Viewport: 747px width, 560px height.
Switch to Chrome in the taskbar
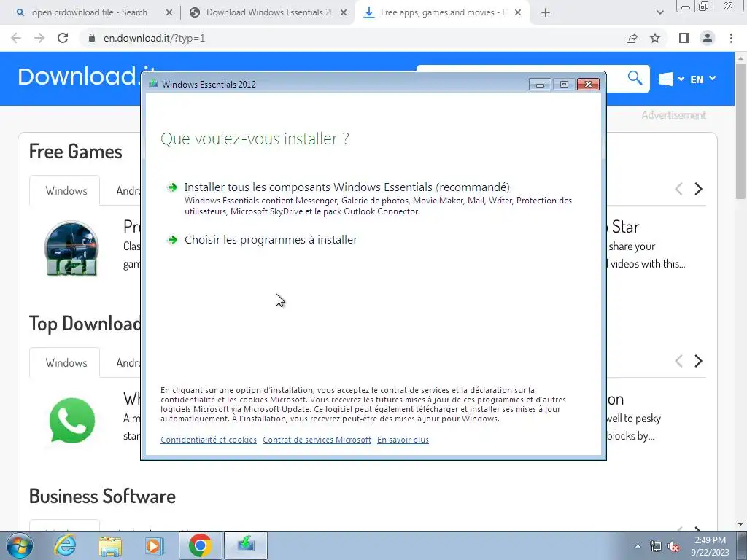pyautogui.click(x=200, y=545)
